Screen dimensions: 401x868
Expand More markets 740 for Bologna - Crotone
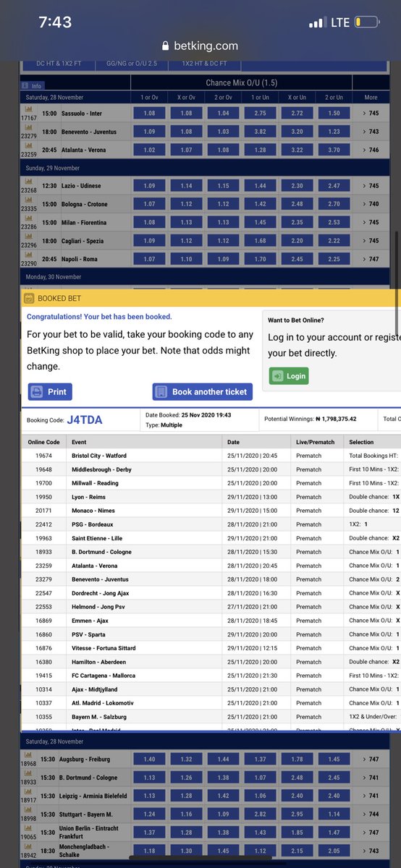pos(372,204)
